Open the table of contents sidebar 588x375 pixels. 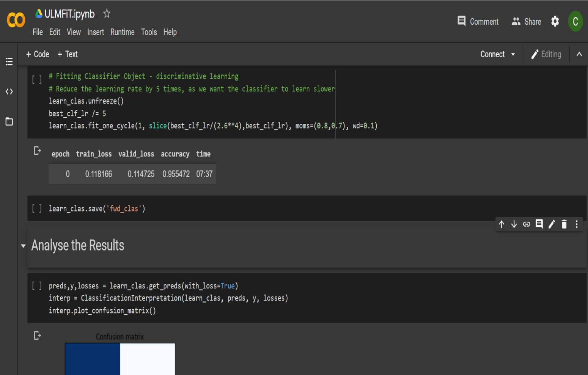(9, 61)
